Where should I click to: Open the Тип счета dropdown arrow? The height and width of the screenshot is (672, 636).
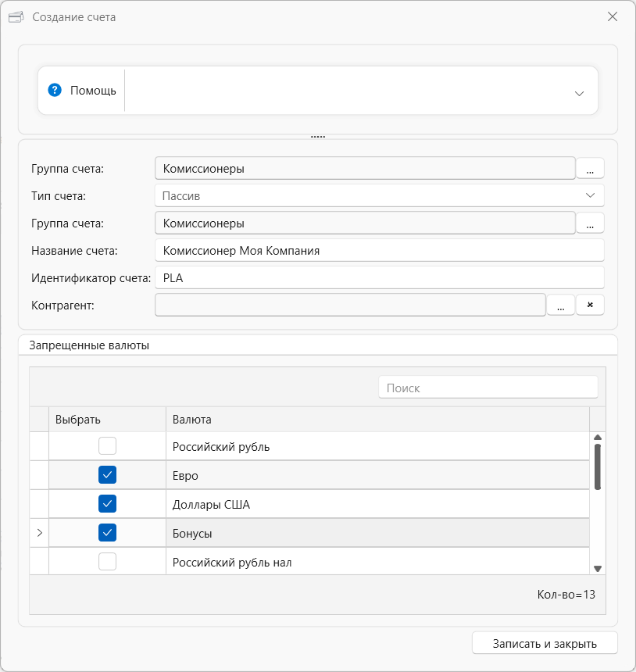click(x=590, y=195)
